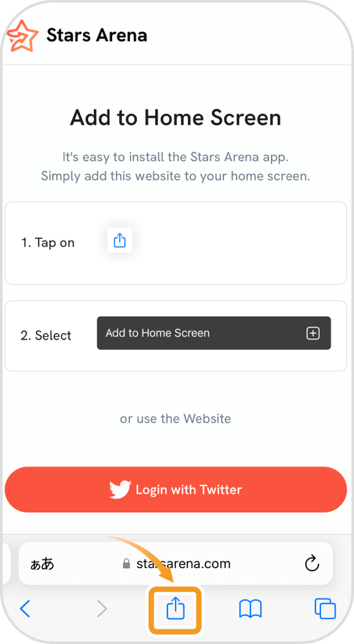
Task: Tap the share icon in step 1
Action: [x=120, y=240]
